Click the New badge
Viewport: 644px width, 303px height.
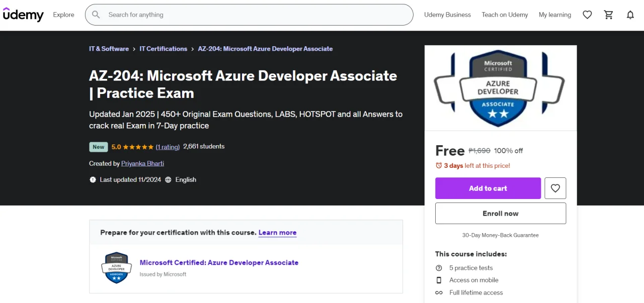(x=99, y=147)
